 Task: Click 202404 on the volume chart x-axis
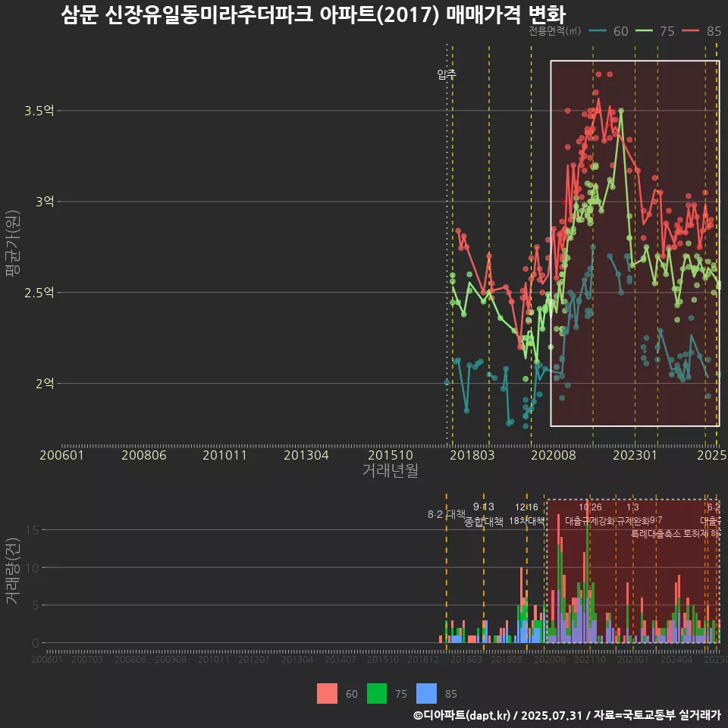pyautogui.click(x=676, y=659)
